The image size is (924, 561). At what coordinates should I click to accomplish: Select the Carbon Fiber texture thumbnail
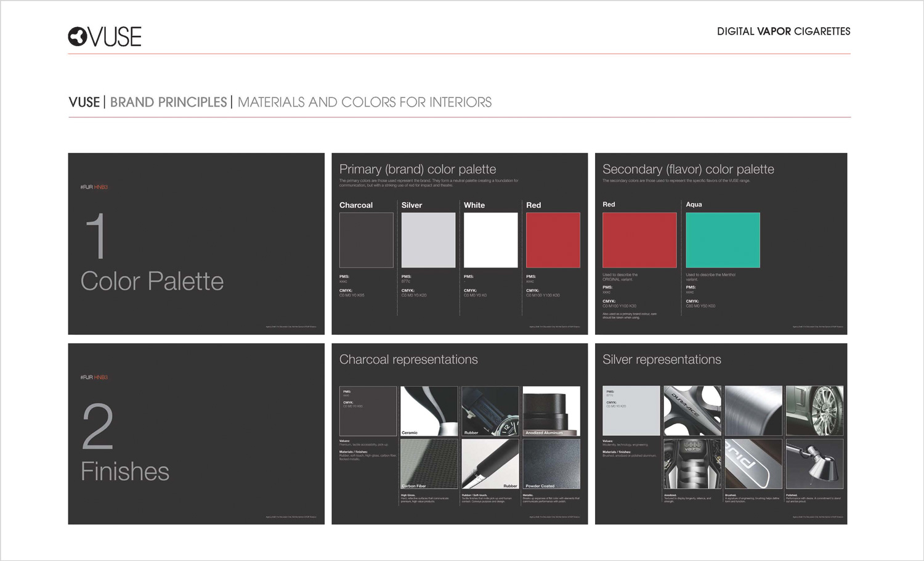pyautogui.click(x=429, y=464)
